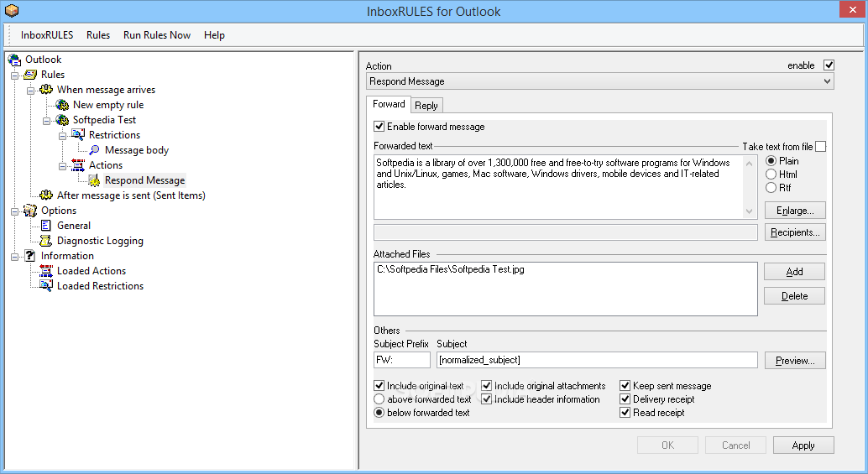Open the Action dropdown showing Respond Message

[599, 81]
